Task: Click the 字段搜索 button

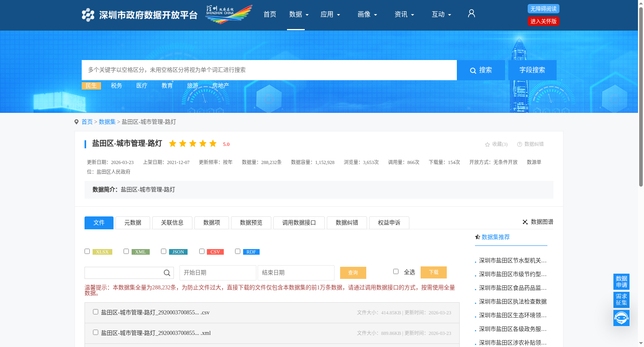Action: tap(533, 70)
